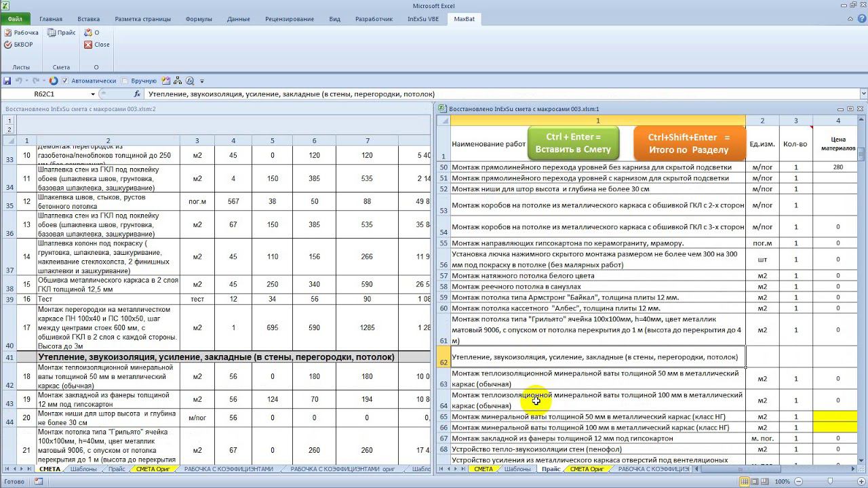Expand the Name Box dropdown
Viewport: 868px width, 488px height.
tap(93, 94)
